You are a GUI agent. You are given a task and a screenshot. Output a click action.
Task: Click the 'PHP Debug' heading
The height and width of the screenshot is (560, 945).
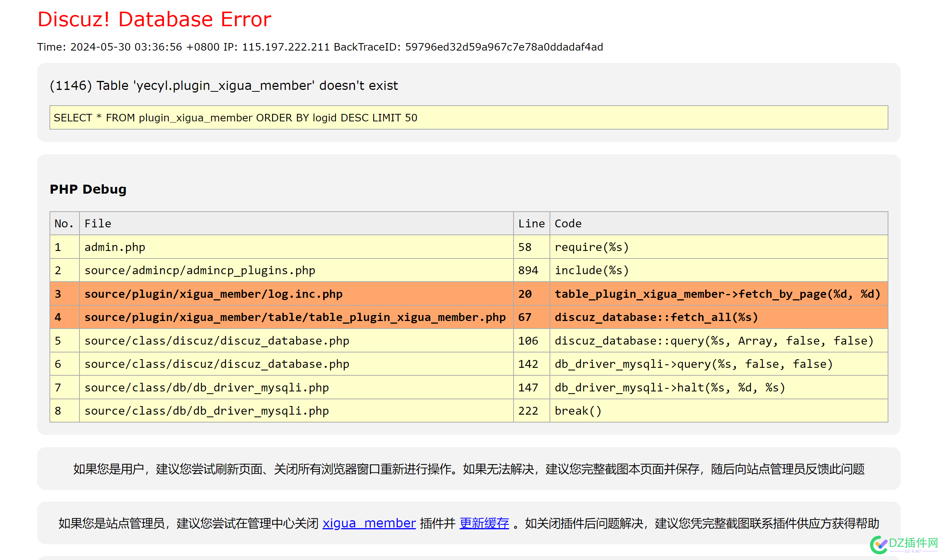(88, 189)
